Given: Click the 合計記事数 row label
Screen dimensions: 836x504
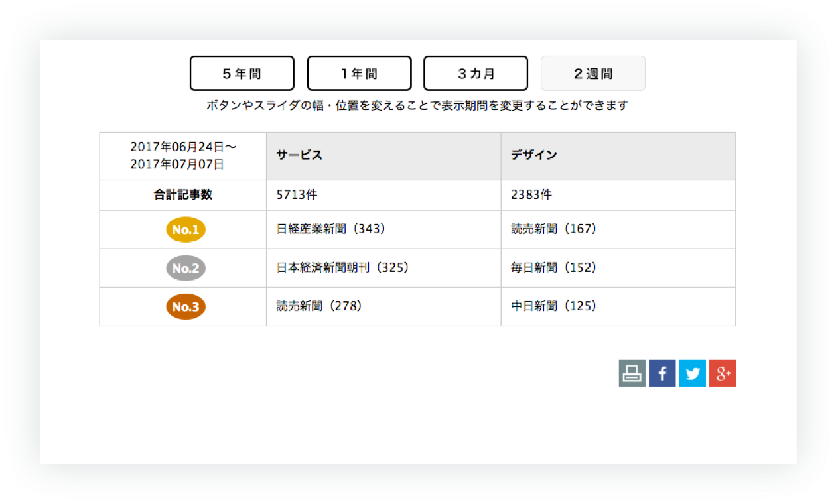Looking at the screenshot, I should click(183, 195).
